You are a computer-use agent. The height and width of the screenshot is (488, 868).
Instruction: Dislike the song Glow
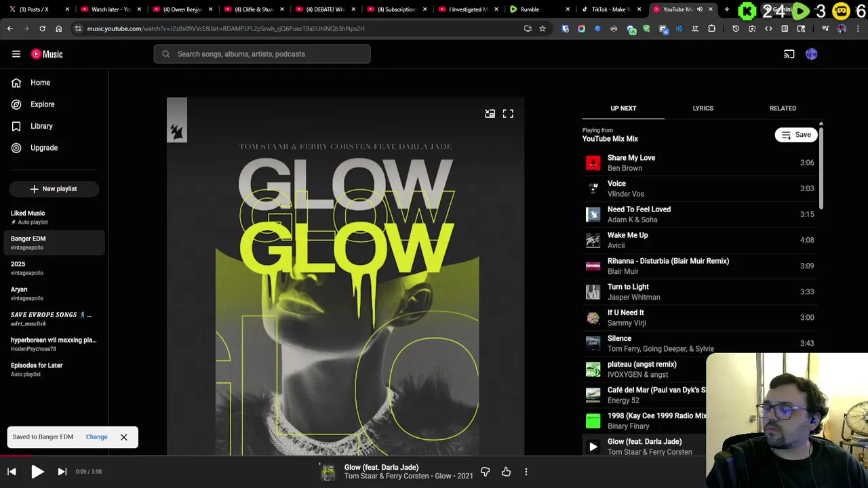(485, 472)
